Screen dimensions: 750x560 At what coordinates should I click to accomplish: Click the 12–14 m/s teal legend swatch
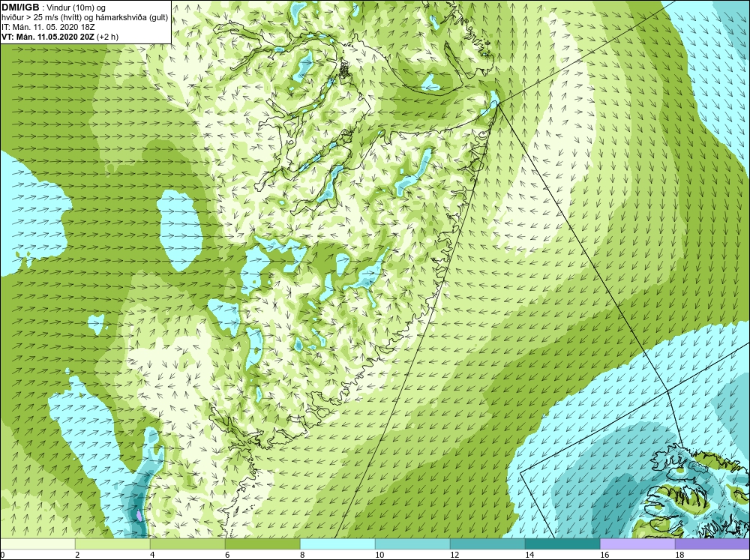click(487, 544)
